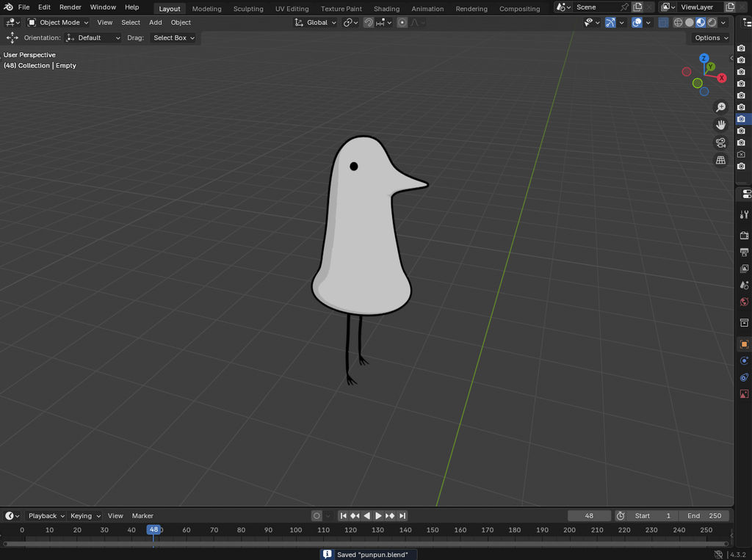This screenshot has height=560, width=752.
Task: Open the File menu
Action: pyautogui.click(x=23, y=7)
